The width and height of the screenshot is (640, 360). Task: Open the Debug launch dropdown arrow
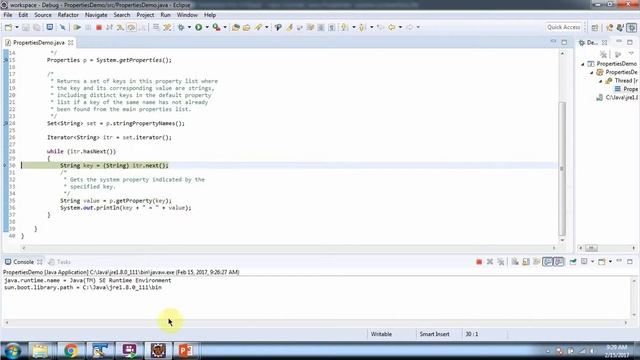[189, 27]
